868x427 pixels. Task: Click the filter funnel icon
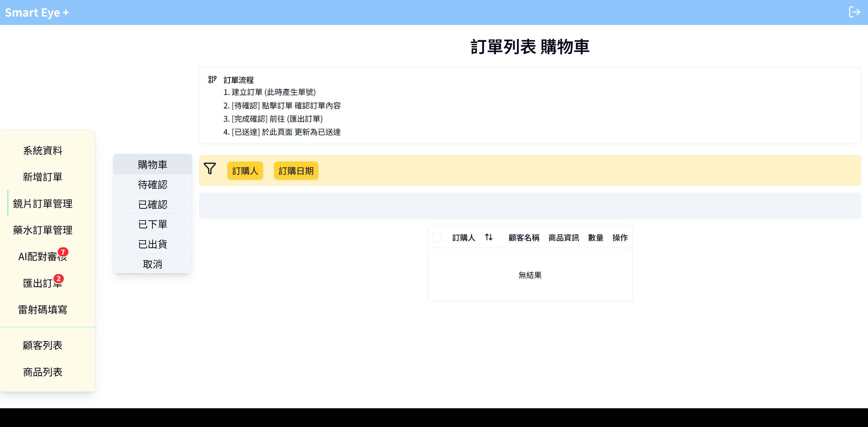pos(210,169)
